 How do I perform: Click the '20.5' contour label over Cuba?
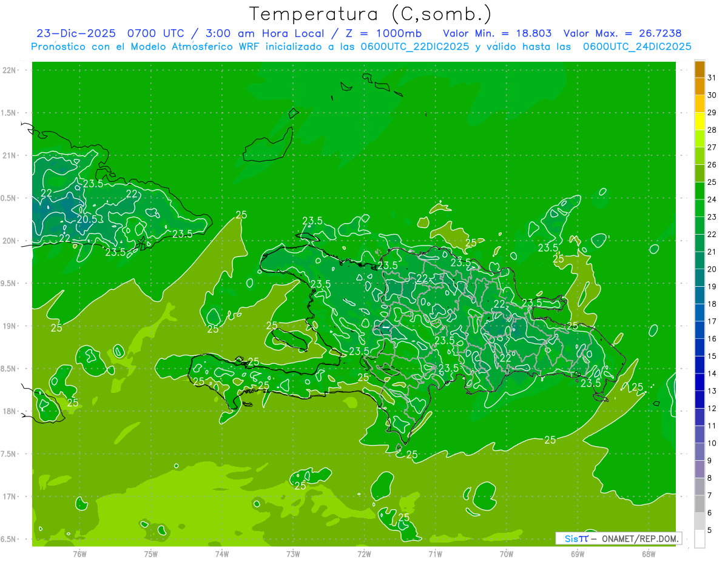87,219
